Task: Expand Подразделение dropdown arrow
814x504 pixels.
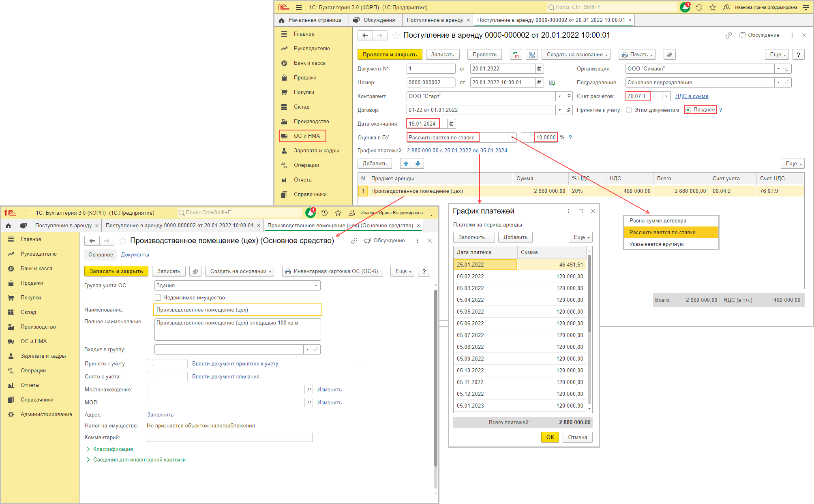Action: tap(778, 83)
